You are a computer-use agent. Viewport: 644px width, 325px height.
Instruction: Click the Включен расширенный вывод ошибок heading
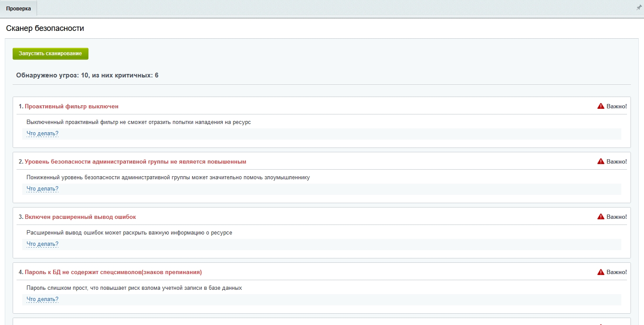[x=80, y=217]
